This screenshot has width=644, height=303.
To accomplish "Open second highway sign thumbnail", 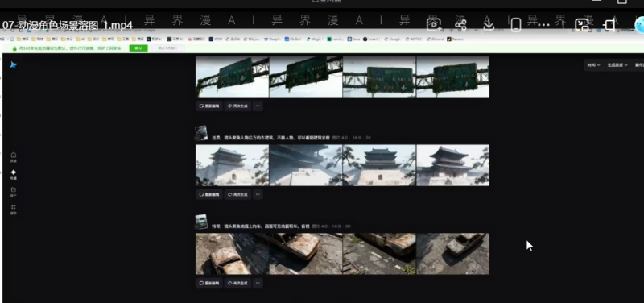I will (x=306, y=77).
